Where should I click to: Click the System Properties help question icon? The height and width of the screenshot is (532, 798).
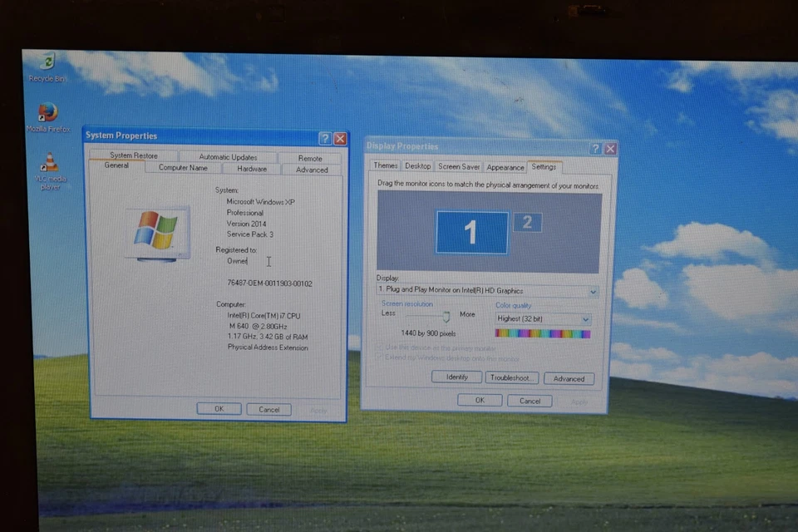pyautogui.click(x=325, y=139)
